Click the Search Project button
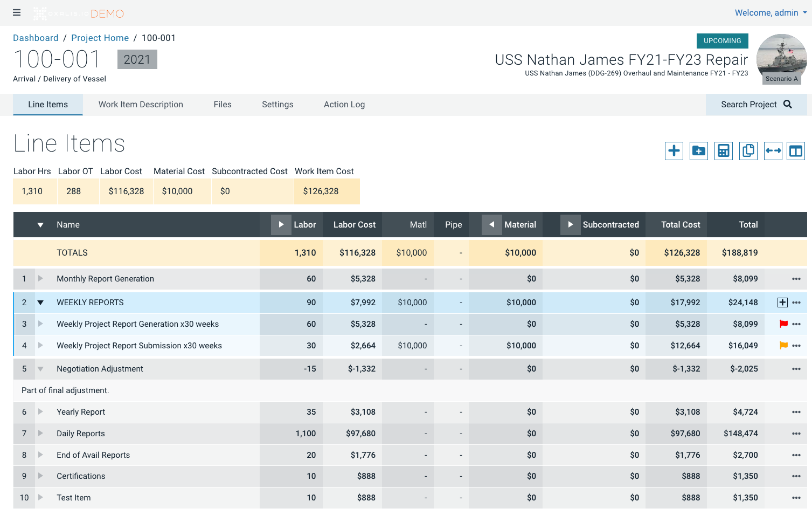The image size is (812, 522). 755,105
